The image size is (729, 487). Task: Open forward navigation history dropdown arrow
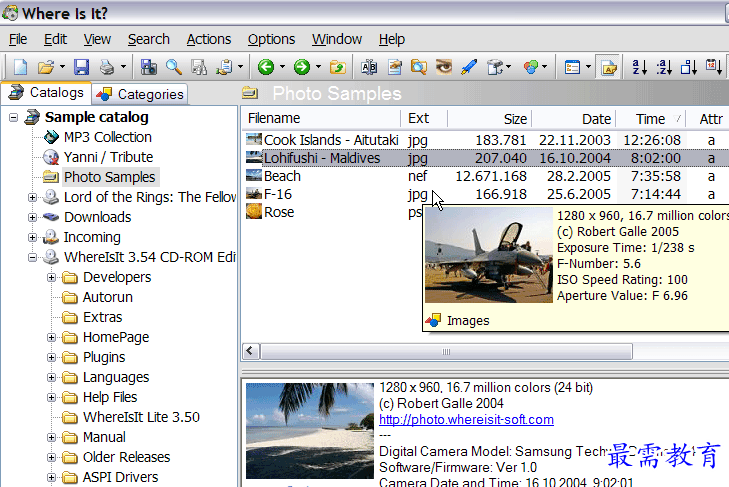click(x=318, y=67)
